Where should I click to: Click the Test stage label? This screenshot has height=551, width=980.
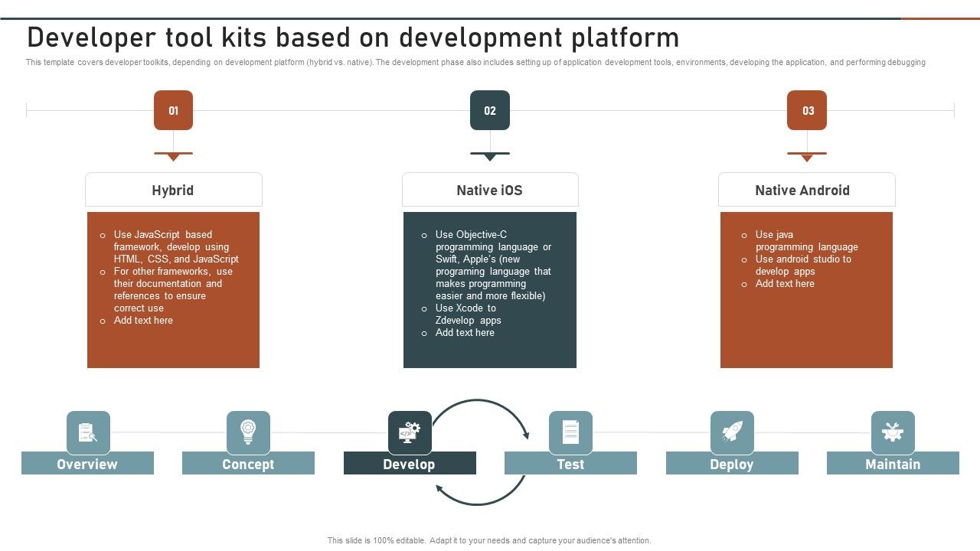coord(570,464)
